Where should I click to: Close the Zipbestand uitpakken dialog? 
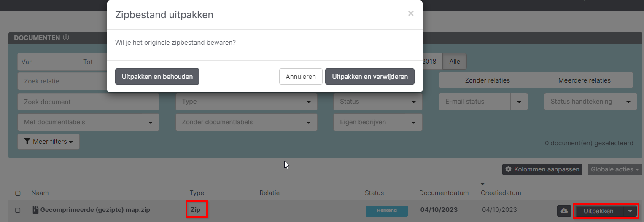click(410, 13)
